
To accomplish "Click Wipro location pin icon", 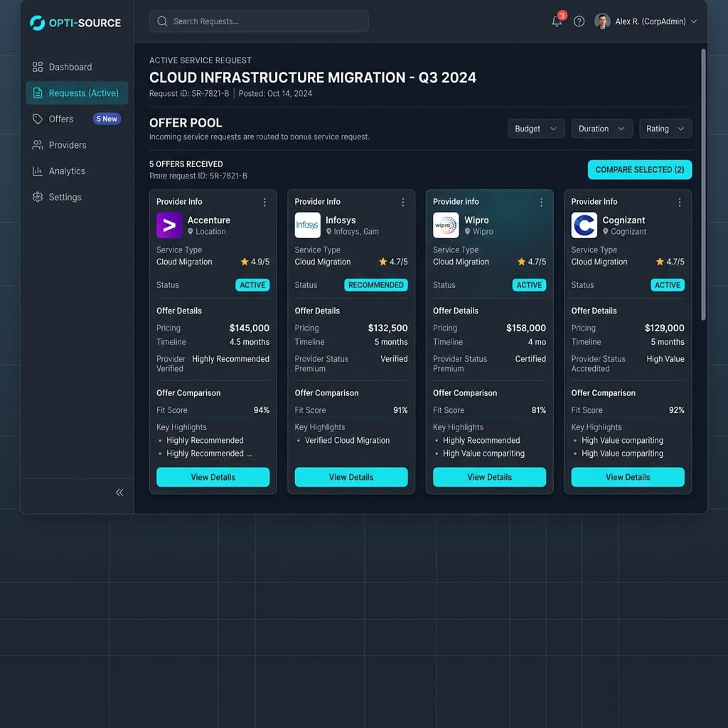I will (x=468, y=231).
